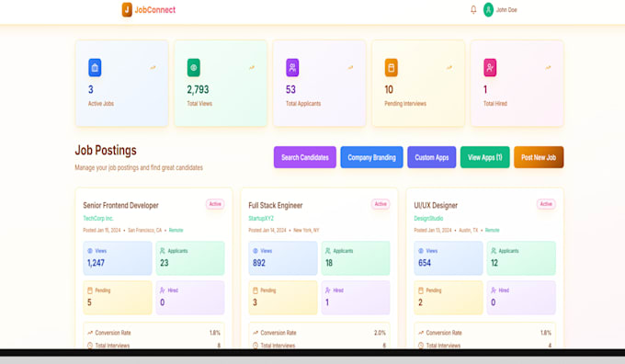Click the Pending count 5 for Senior Frontend Developer
Screen dimensions: 625x364
(89, 302)
